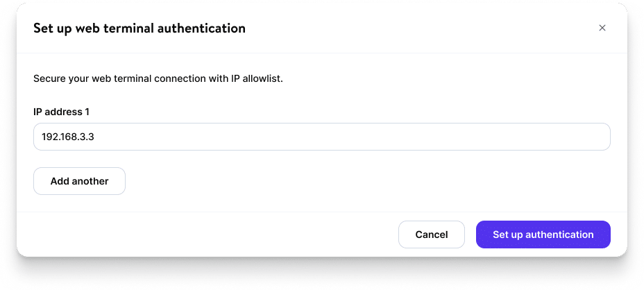This screenshot has width=644, height=290.
Task: Click the X icon in the dialog header
Action: pos(602,28)
